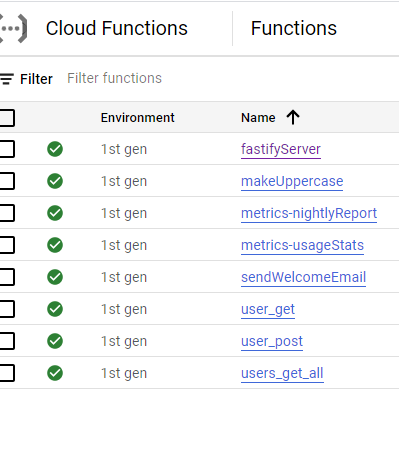Click '1st gen' in fastifyServer row
Viewport: 399px width, 474px height.
click(124, 149)
